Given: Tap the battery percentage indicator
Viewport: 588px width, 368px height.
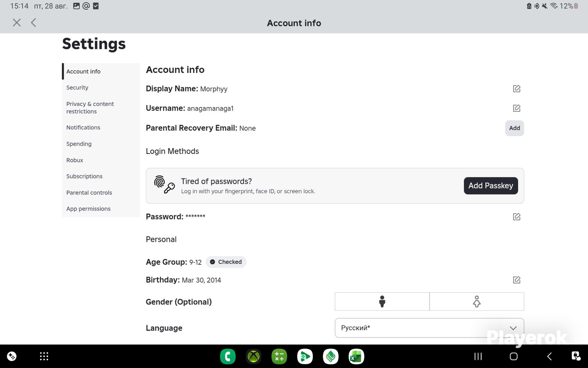Looking at the screenshot, I should click(x=569, y=6).
